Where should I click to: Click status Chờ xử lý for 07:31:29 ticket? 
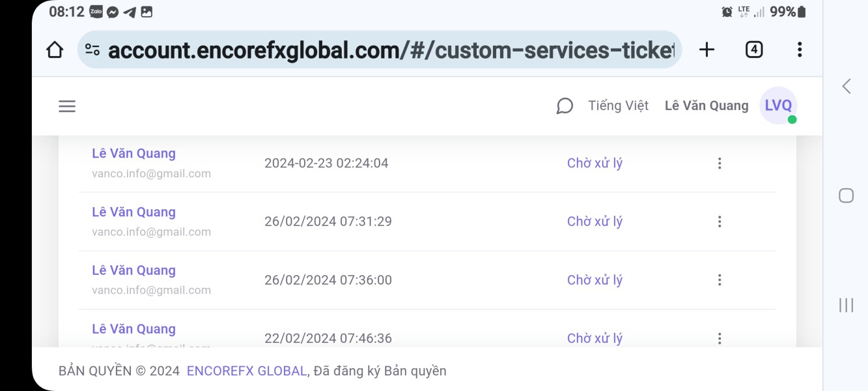pos(595,222)
